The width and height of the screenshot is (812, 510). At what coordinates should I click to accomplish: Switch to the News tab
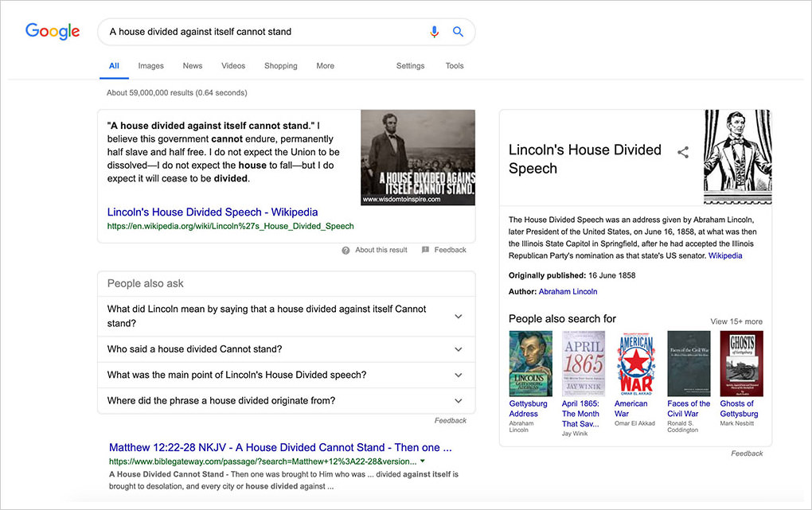click(192, 66)
